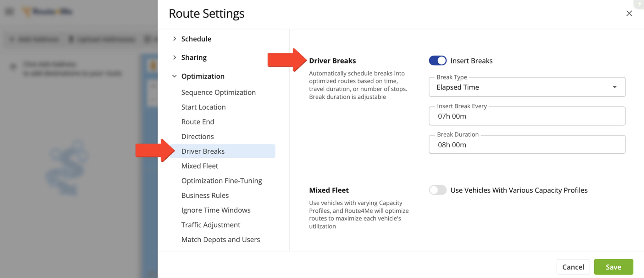Close the Route Settings dialog
This screenshot has height=278, width=644.
coord(629,14)
